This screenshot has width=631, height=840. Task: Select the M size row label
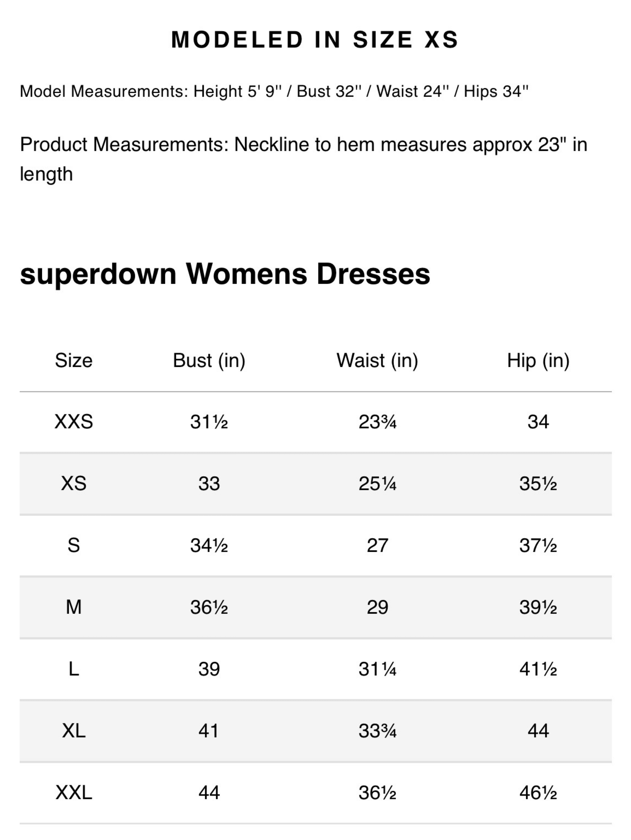click(74, 607)
